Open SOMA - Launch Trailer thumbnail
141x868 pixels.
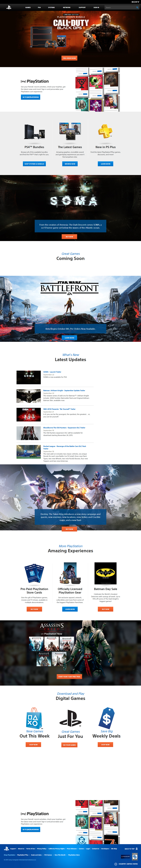pyautogui.click(x=29, y=377)
